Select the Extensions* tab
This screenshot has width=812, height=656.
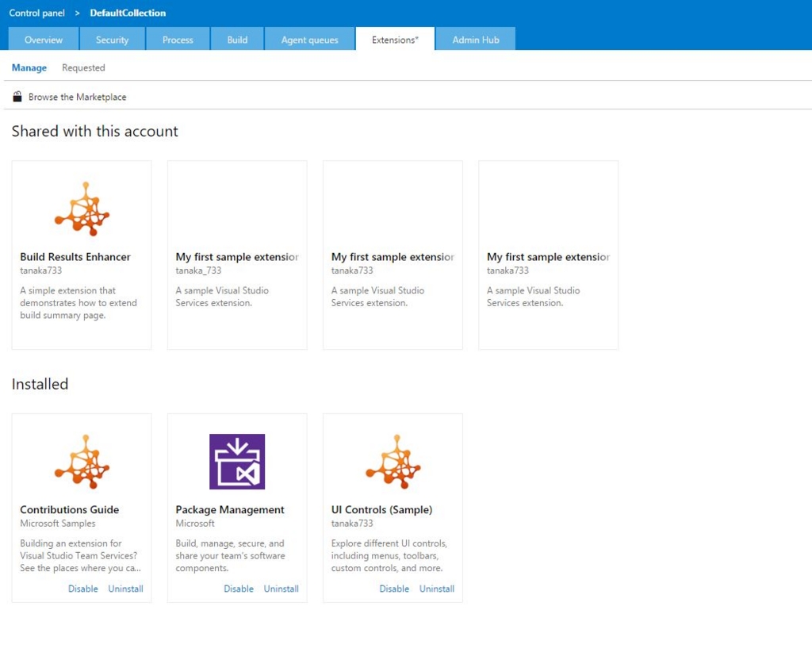[395, 39]
